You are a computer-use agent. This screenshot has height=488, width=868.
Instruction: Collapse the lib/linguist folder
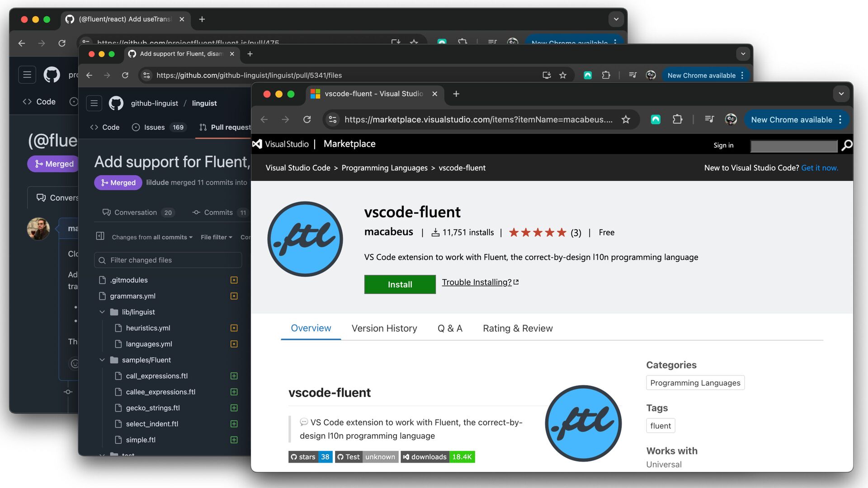[102, 312]
